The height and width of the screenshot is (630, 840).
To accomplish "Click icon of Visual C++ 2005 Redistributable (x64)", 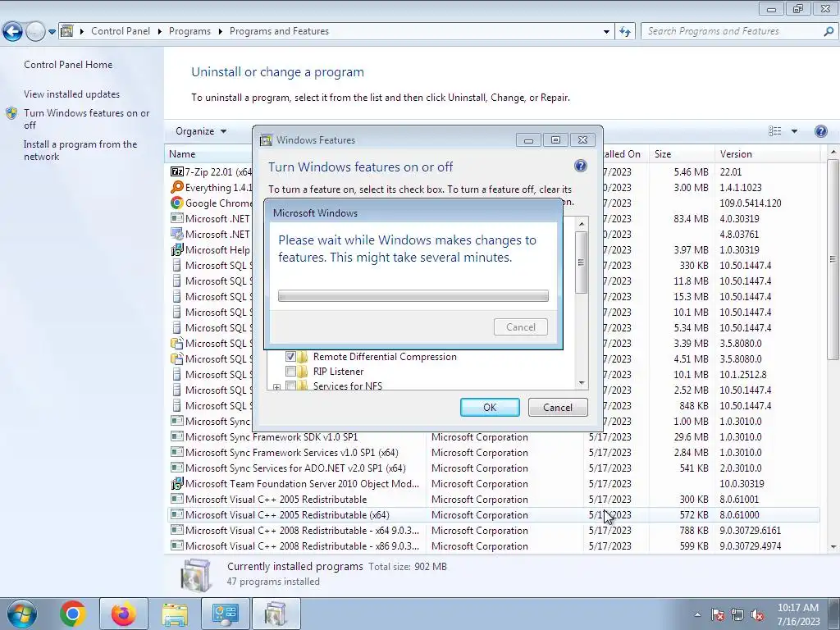I will 177,515.
